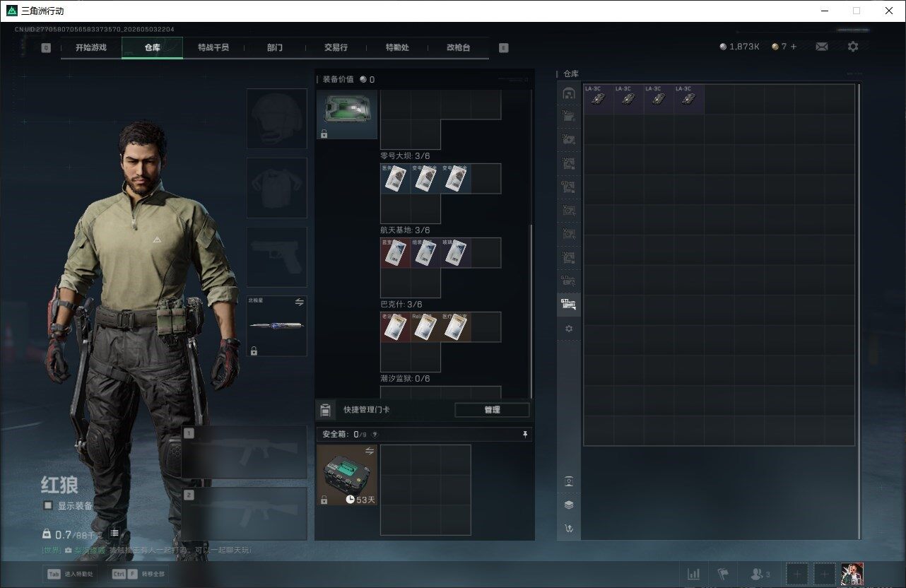
Task: Click the first keycard in the 零号大坝 row
Action: [x=395, y=179]
